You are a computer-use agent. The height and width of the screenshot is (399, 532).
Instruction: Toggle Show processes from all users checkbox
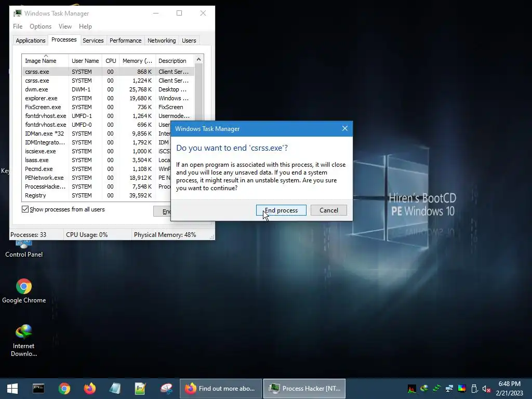point(25,209)
